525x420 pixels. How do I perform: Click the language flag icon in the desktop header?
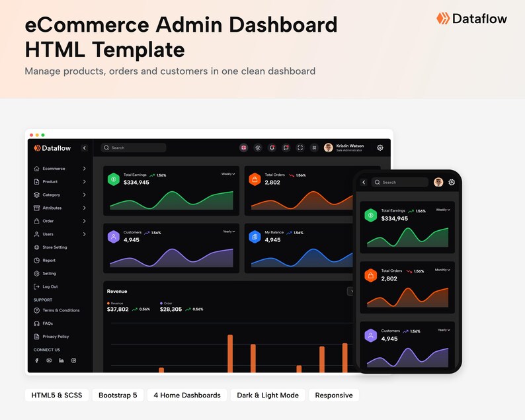click(x=244, y=147)
